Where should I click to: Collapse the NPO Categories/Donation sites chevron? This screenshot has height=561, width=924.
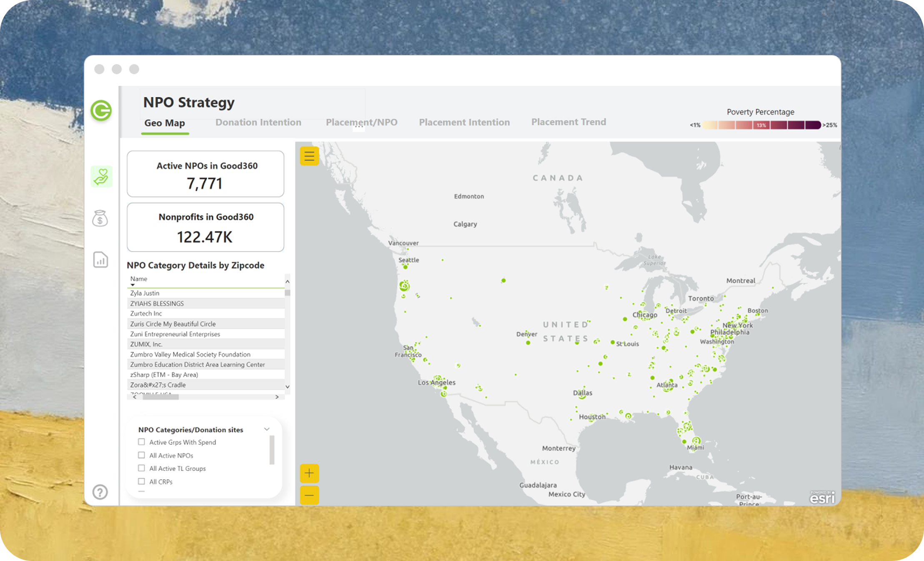click(267, 429)
